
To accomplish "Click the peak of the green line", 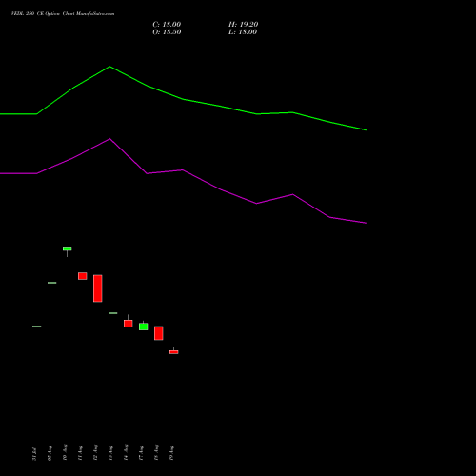I will [x=109, y=67].
